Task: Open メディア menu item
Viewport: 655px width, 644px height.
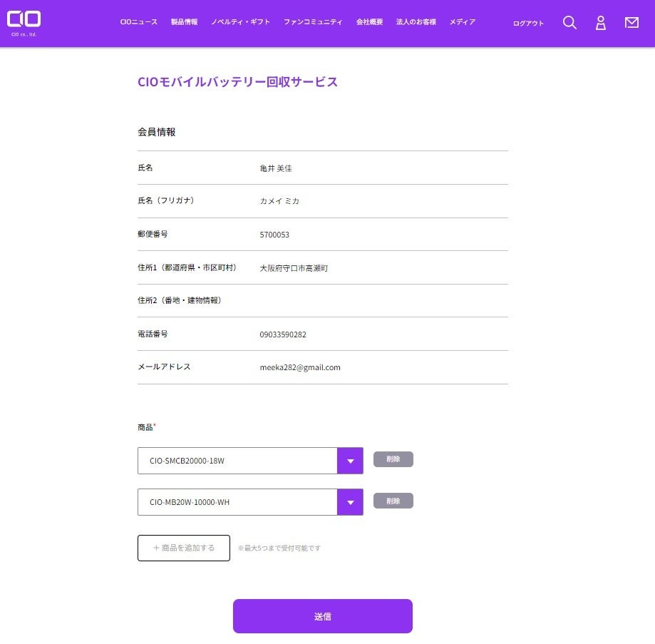Action: [463, 22]
